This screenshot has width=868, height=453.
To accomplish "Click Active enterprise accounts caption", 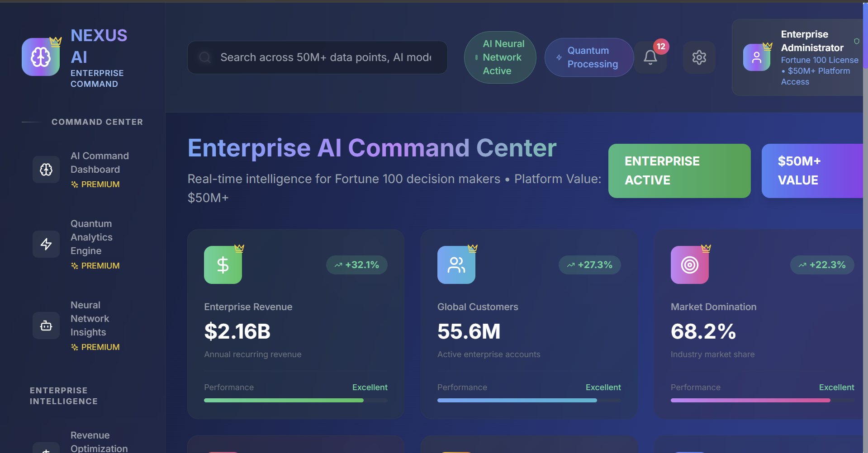I will coord(489,354).
